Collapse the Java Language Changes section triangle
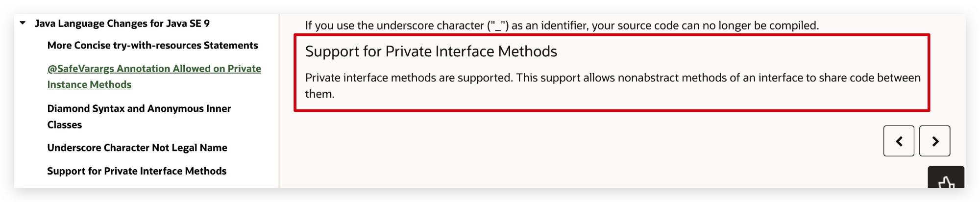This screenshot has height=202, width=980. 23,23
